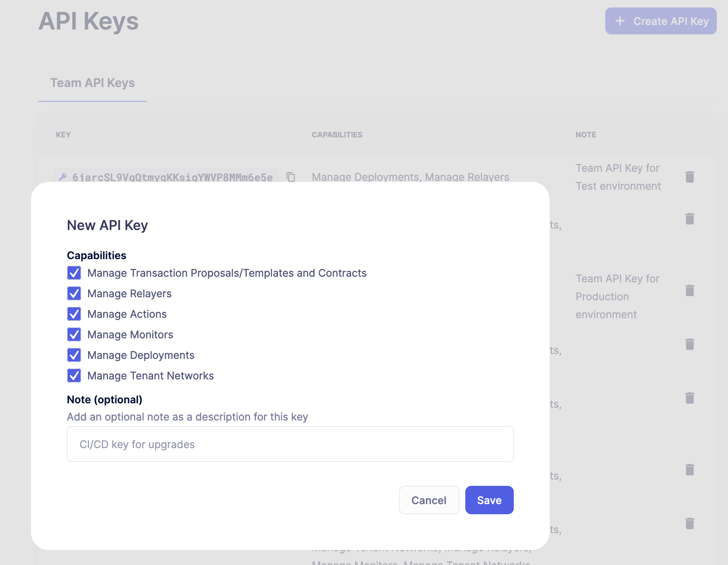Click the trash icon below Production environment
The image size is (728, 565).
click(689, 344)
